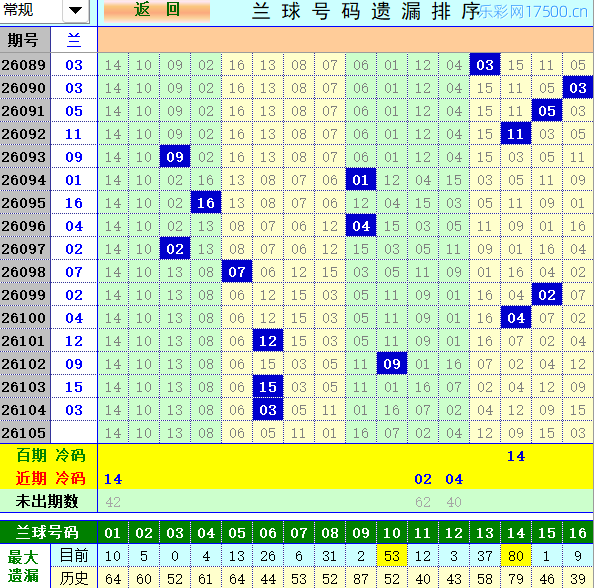Click highlighted 11 in row 26092
The width and height of the screenshot is (594, 588).
pyautogui.click(x=516, y=134)
